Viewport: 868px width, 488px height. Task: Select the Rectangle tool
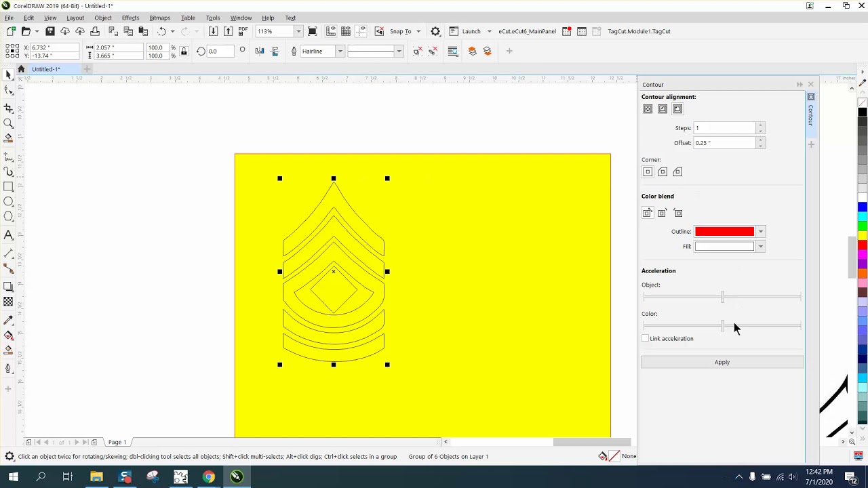point(8,186)
